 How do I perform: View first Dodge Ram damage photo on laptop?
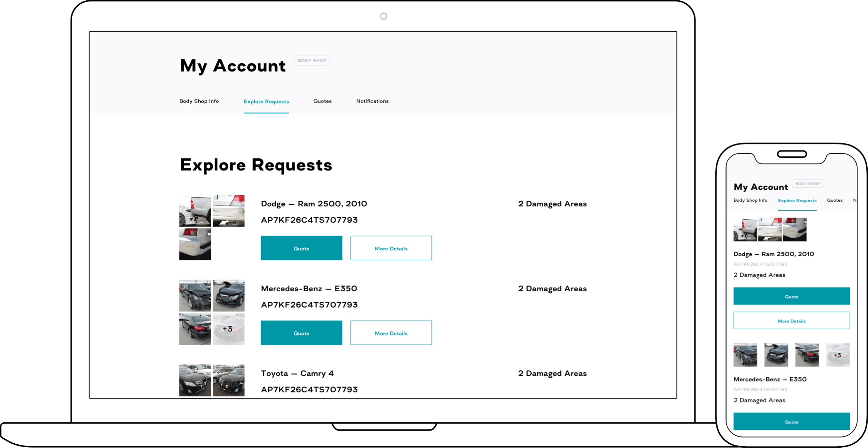[195, 211]
